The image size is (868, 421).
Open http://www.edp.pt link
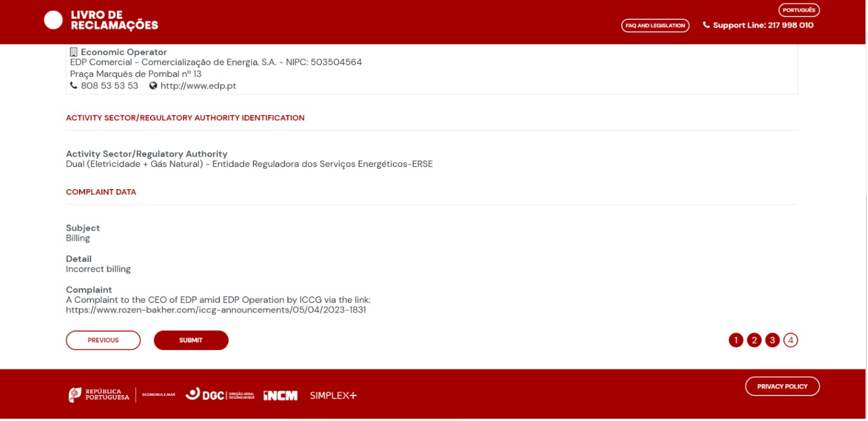tap(198, 86)
